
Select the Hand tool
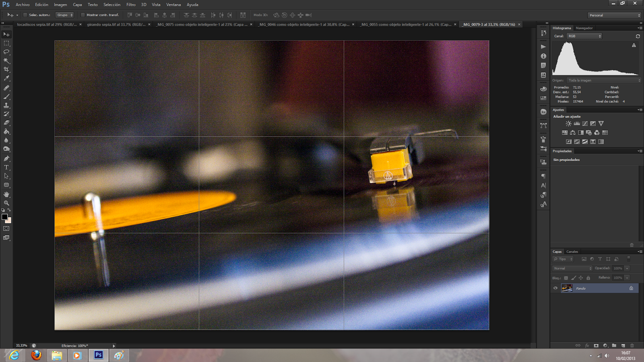pyautogui.click(x=6, y=194)
